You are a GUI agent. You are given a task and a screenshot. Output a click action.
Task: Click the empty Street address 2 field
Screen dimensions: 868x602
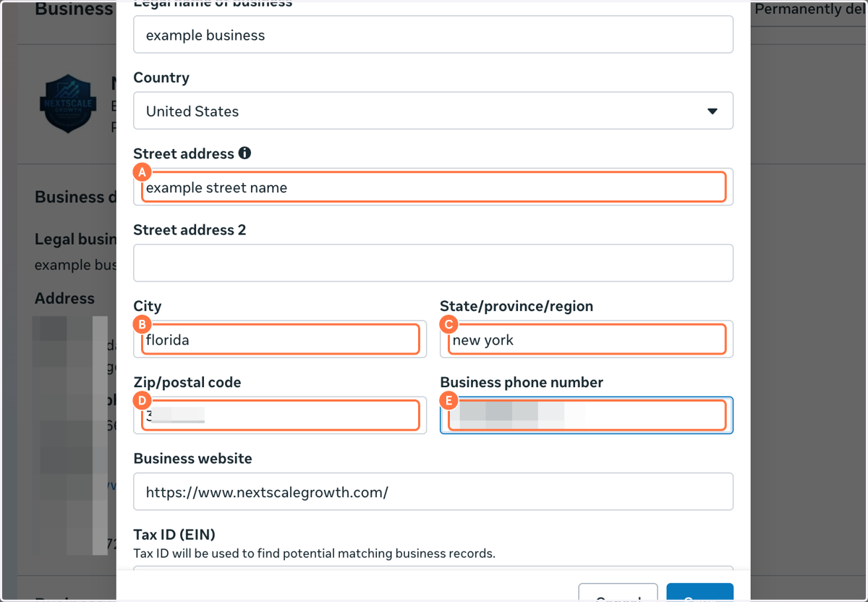point(433,263)
